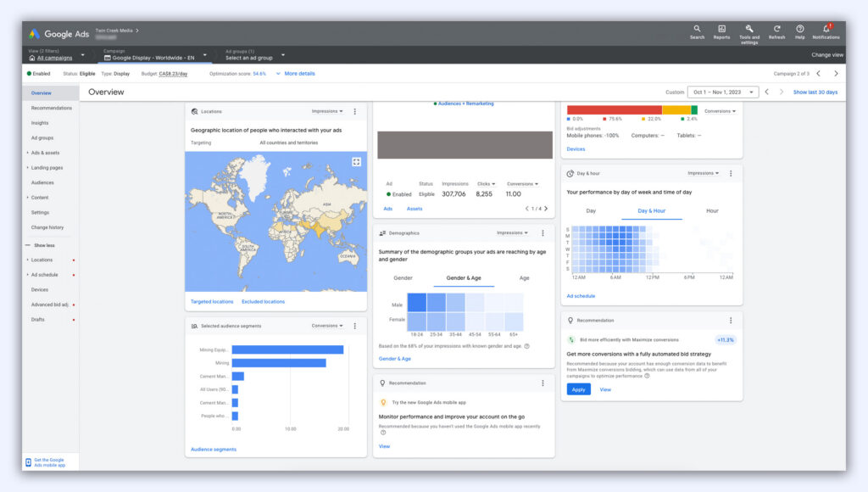Select the Day & Hour tab
Image resolution: width=868 pixels, height=492 pixels.
652,211
